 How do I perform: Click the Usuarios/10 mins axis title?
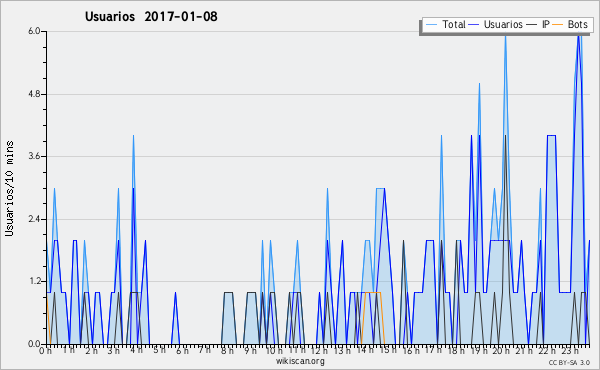click(9, 188)
